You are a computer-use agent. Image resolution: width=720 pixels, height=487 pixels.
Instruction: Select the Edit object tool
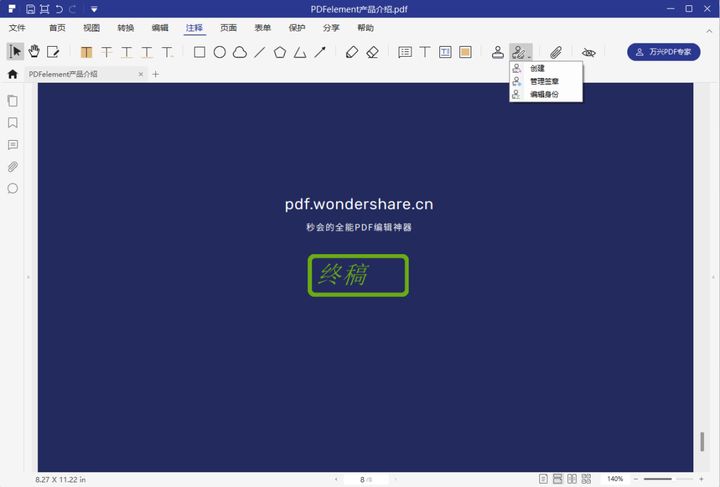[x=53, y=52]
